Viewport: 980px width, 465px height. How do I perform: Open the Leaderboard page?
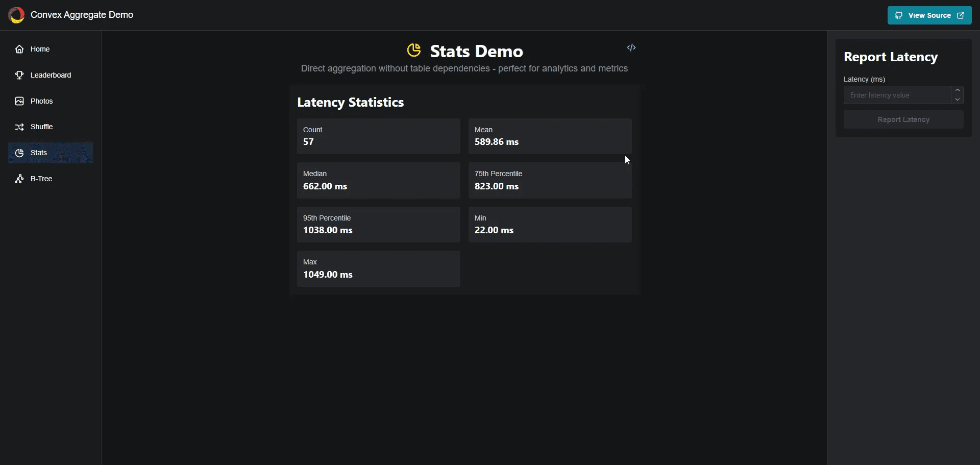(51, 75)
